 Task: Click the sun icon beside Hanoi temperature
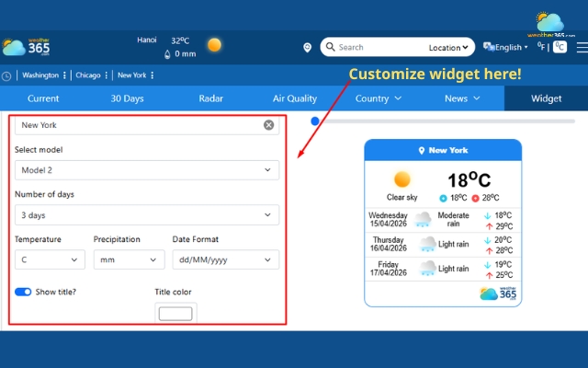click(x=214, y=45)
